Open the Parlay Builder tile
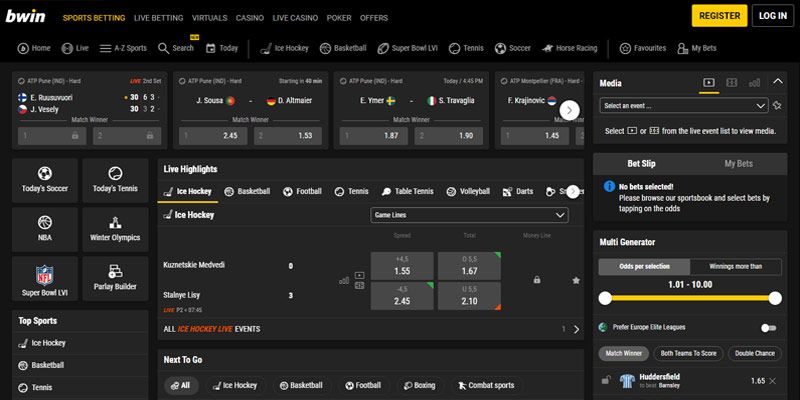 115,279
